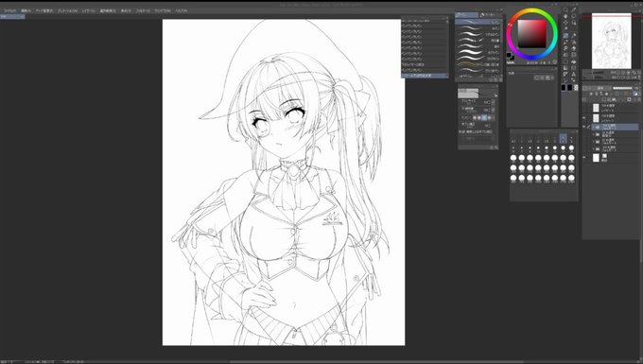643x364 pixels.
Task: Switch to the マーカー sub tool tab
Action: point(489,15)
